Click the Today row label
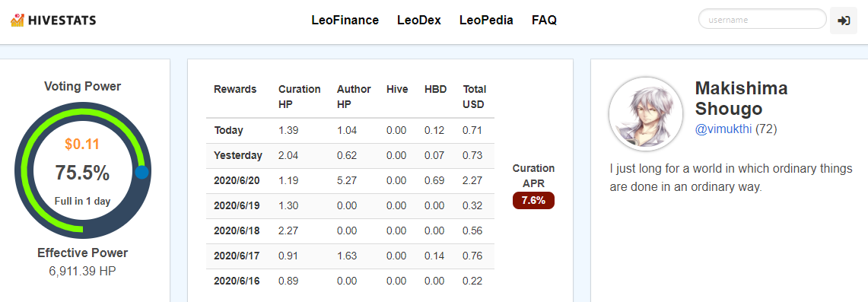The width and height of the screenshot is (868, 302). point(229,131)
